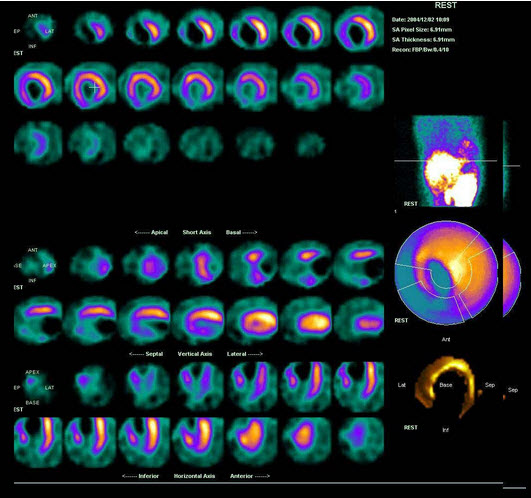Click the Apical arrow label

pyautogui.click(x=151, y=232)
